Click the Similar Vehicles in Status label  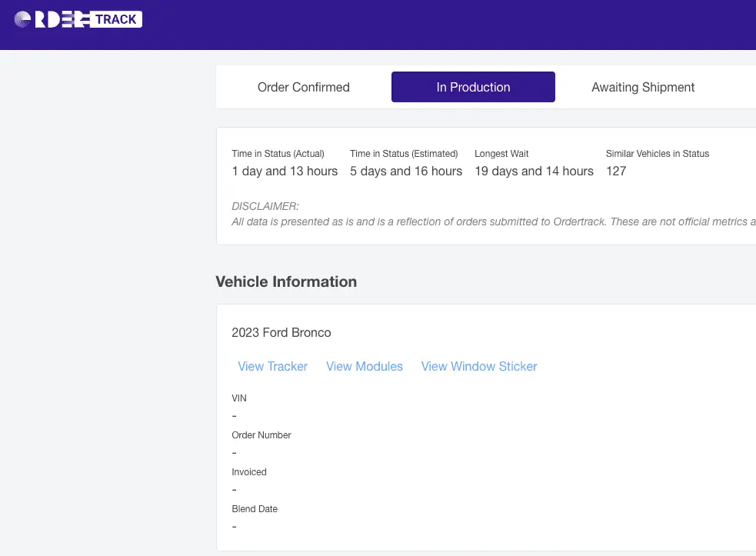657,154
